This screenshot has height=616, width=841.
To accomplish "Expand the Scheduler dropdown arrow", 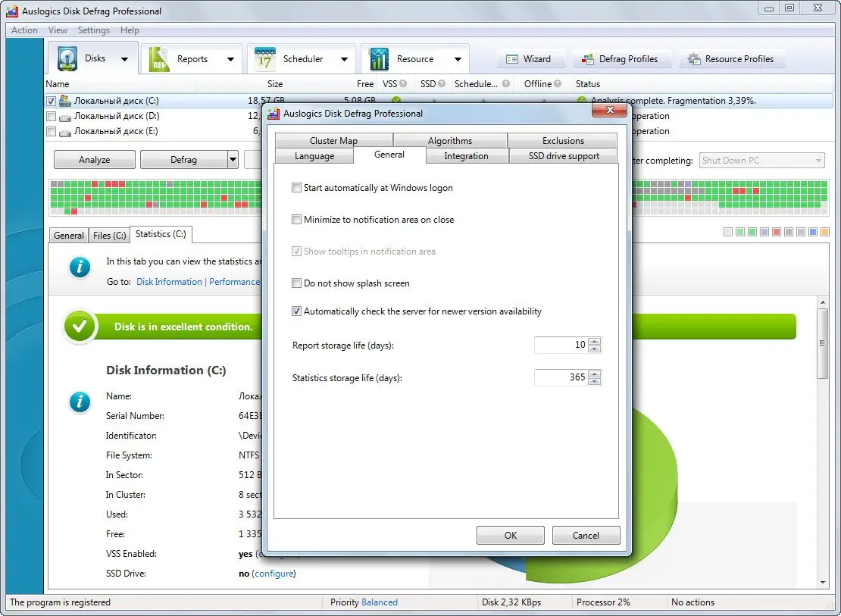I will pos(344,59).
